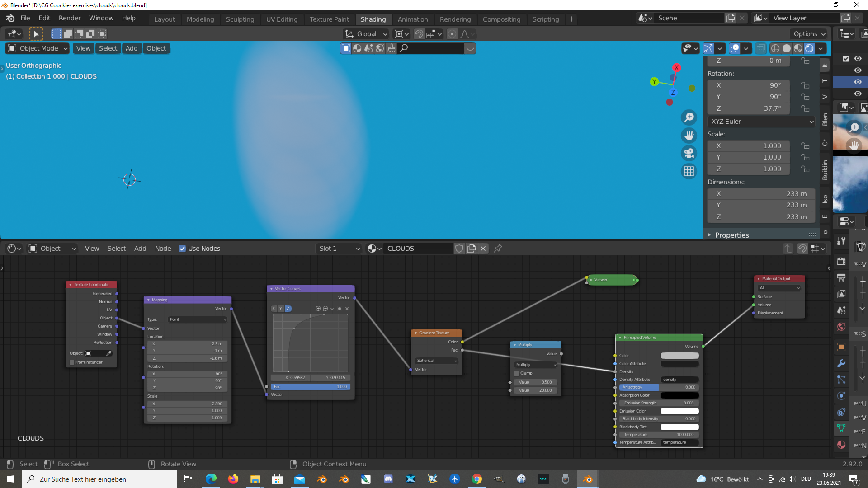Click the Node menu in shader editor
The height and width of the screenshot is (488, 868).
163,249
